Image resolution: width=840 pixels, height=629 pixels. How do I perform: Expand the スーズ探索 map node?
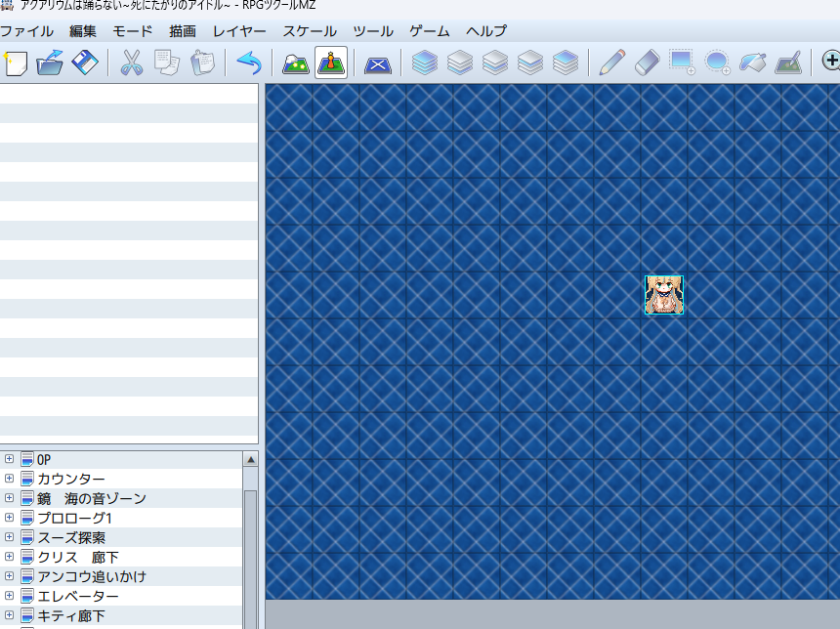tap(9, 537)
